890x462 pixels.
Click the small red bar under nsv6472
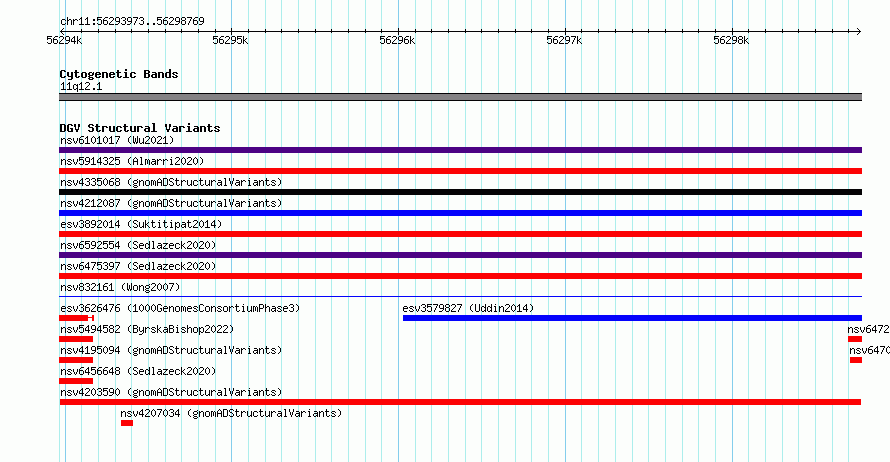(855, 339)
